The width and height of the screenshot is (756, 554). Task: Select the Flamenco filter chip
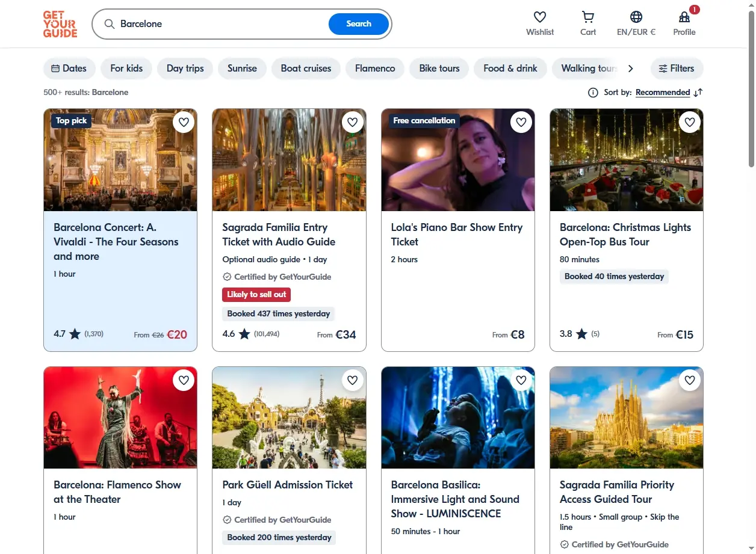point(375,69)
